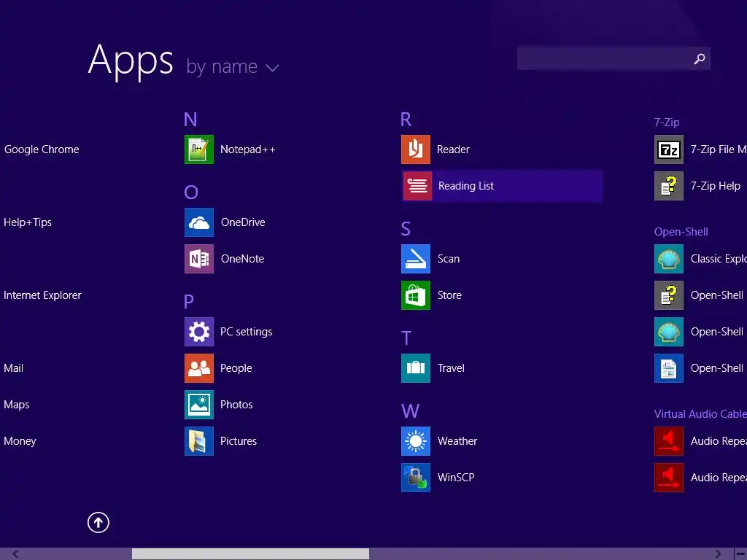747x560 pixels.
Task: Launch the Scan app icon
Action: [415, 259]
